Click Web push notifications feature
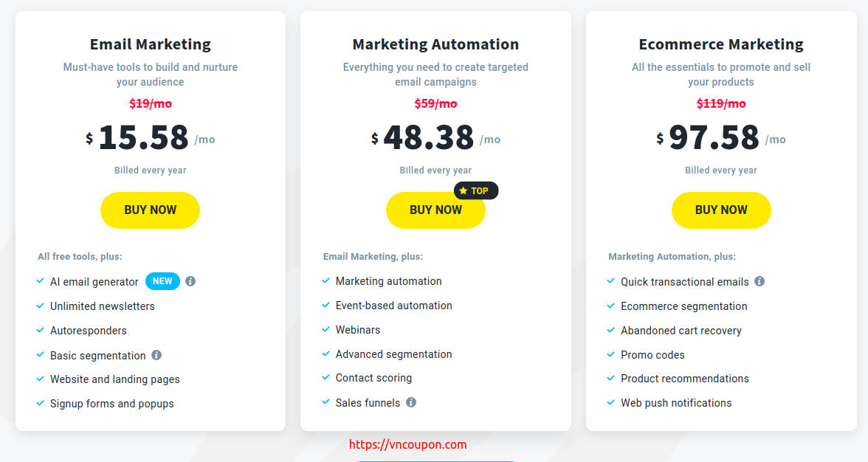Viewport: 868px width, 462px height. 676,403
